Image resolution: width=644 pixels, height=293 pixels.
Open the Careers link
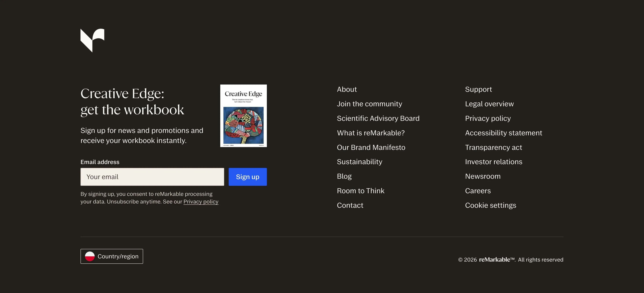pyautogui.click(x=478, y=191)
